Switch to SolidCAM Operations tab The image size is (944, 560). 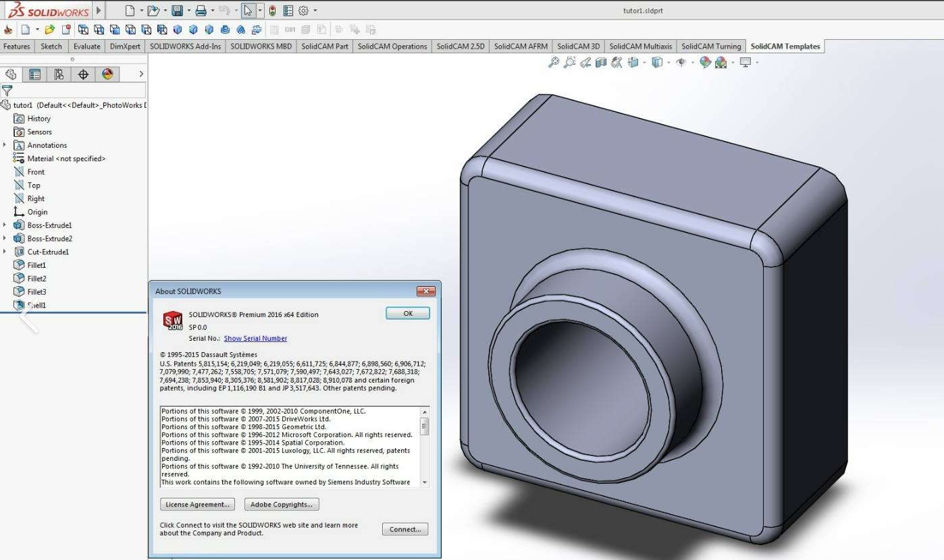tap(392, 47)
